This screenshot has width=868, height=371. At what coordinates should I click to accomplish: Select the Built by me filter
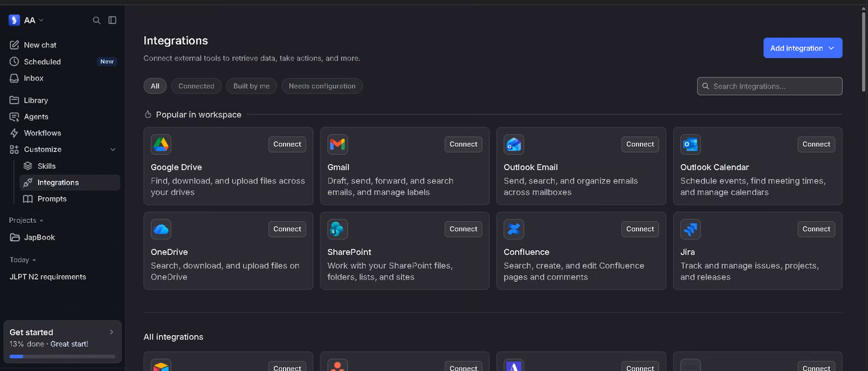click(251, 86)
